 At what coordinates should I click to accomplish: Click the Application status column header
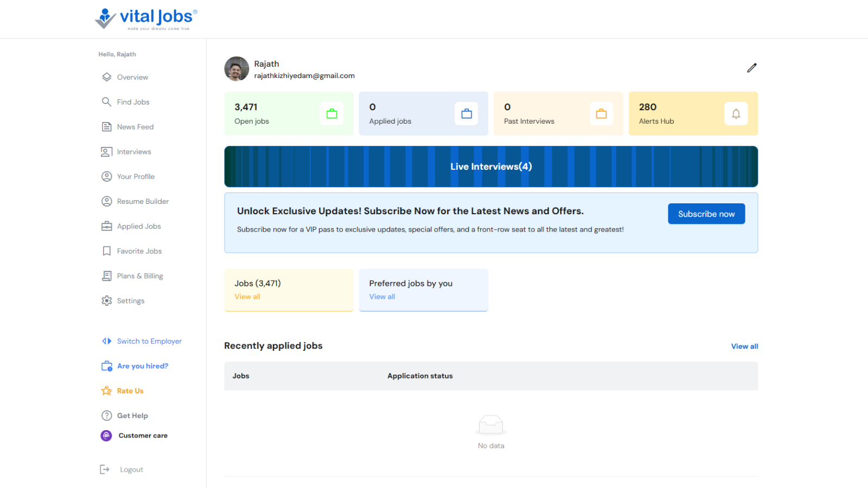(x=420, y=376)
